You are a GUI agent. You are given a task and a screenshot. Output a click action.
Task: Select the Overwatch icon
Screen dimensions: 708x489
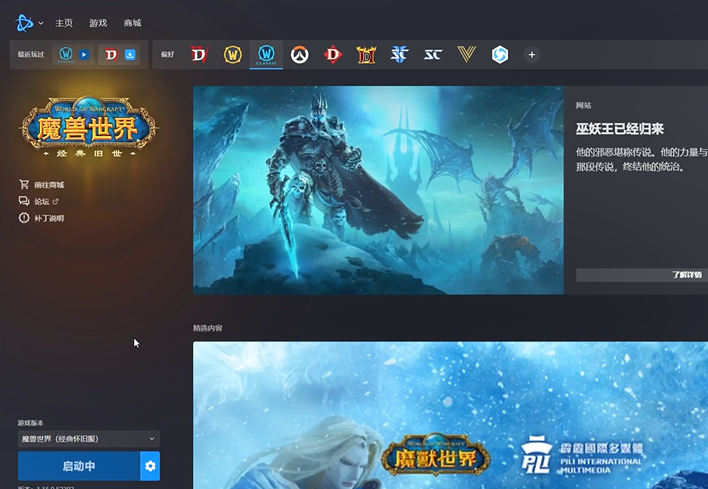coord(299,55)
